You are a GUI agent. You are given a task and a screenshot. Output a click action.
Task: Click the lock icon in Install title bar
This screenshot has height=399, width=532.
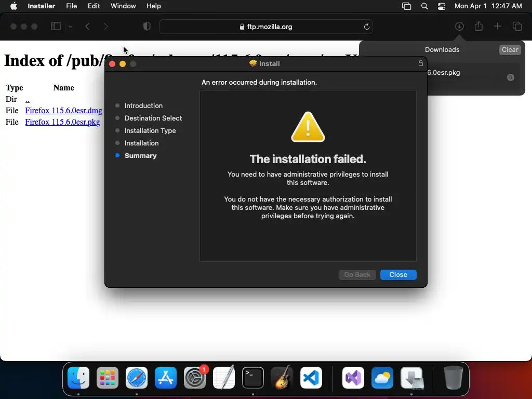click(420, 63)
